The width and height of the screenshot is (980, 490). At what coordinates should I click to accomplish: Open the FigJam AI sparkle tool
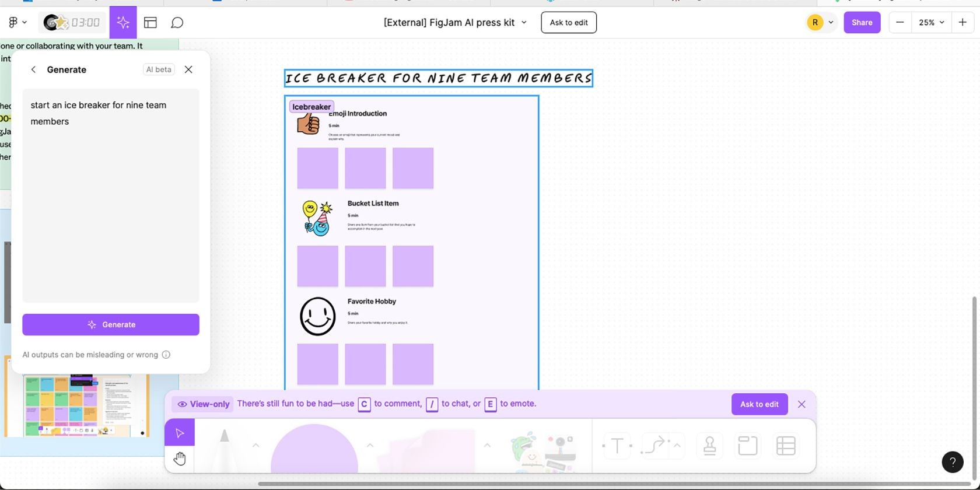pos(123,23)
